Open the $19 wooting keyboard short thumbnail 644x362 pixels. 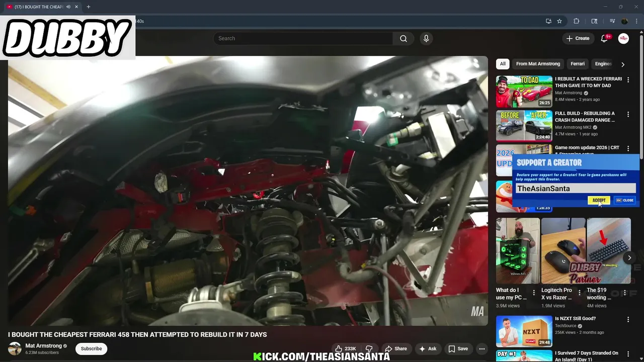tap(608, 250)
